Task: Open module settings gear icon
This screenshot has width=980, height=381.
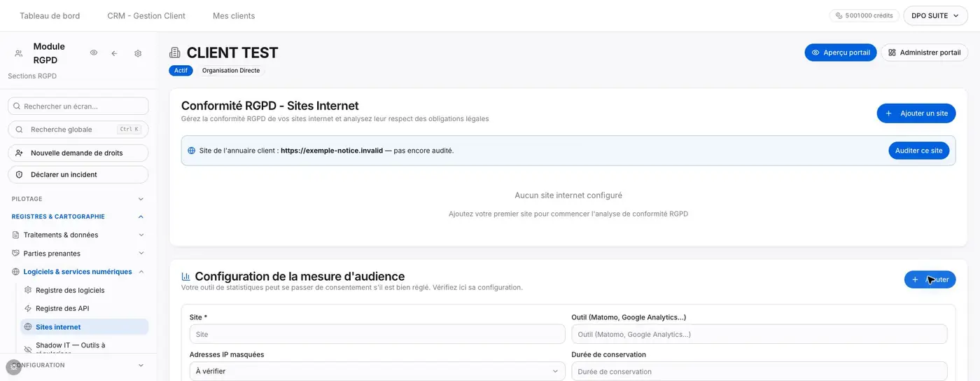Action: [x=138, y=53]
